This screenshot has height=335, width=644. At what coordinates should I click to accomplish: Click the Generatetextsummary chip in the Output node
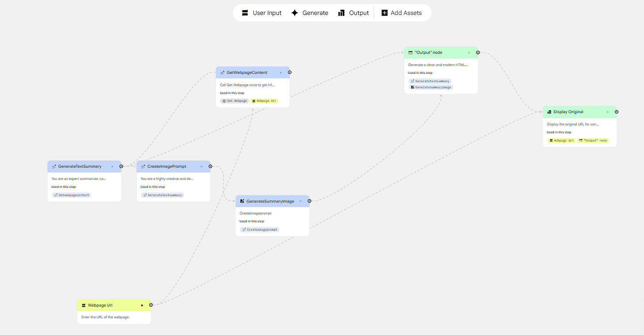click(430, 81)
